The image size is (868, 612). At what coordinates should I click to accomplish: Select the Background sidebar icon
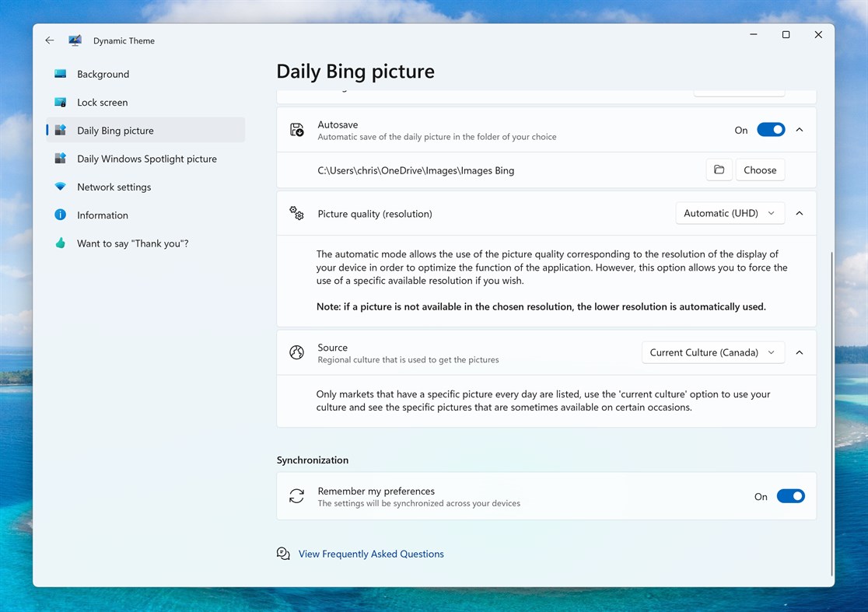(x=61, y=74)
